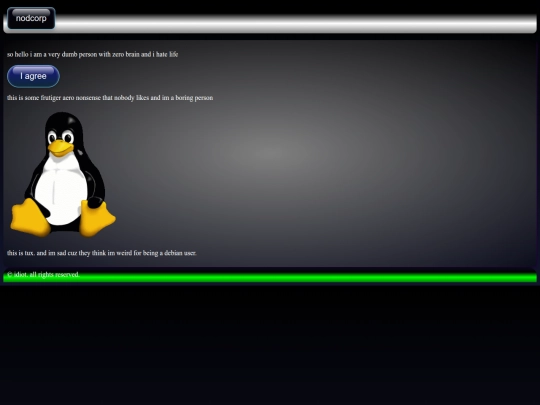540x405 pixels.
Task: Select the Tux penguin image
Action: (x=63, y=174)
